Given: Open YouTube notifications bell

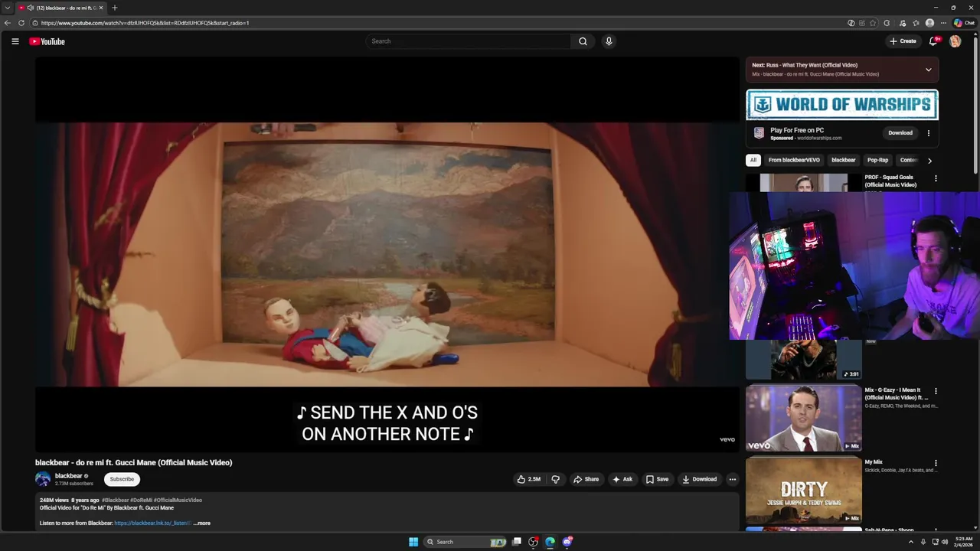Looking at the screenshot, I should click(x=933, y=41).
